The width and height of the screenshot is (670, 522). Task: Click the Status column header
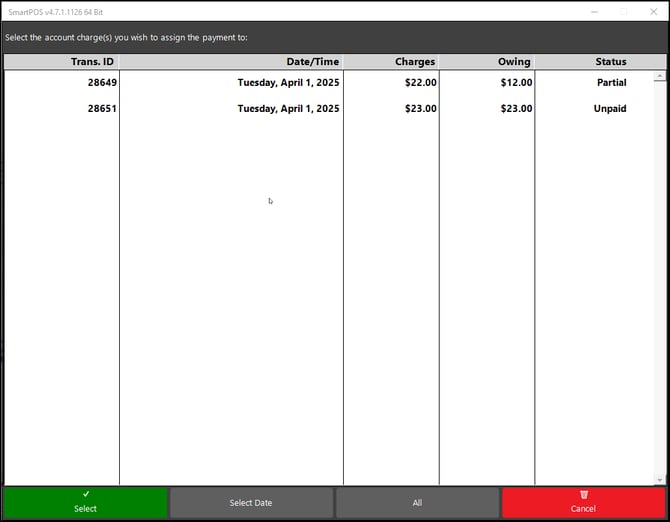(x=610, y=62)
